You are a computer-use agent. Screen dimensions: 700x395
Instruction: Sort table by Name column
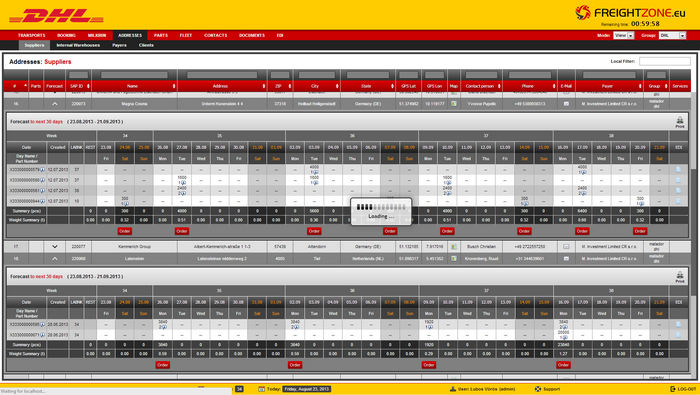134,86
